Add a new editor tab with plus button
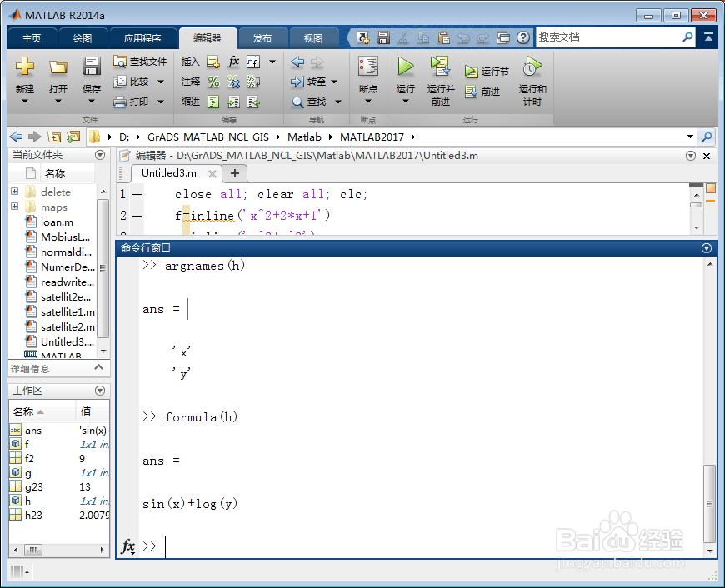Screen dimensions: 725x588 (235, 173)
